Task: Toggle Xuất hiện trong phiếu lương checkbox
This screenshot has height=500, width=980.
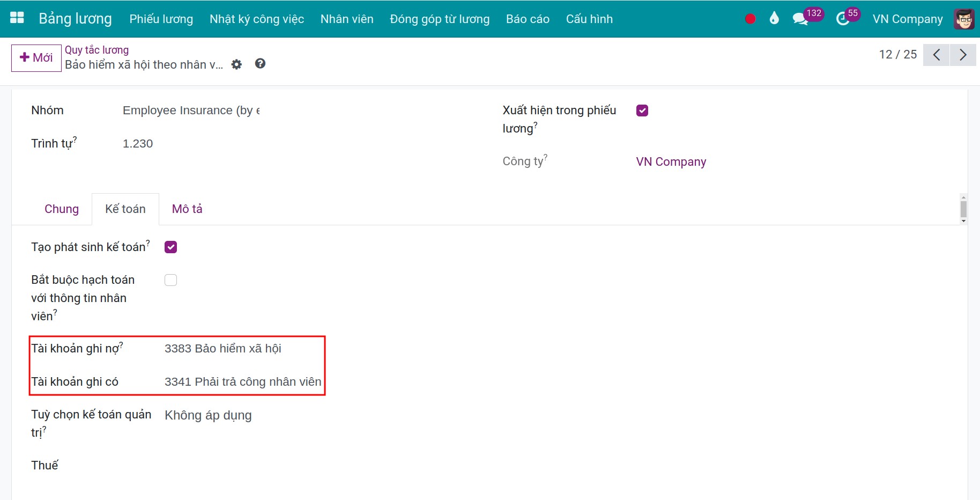Action: pos(642,111)
